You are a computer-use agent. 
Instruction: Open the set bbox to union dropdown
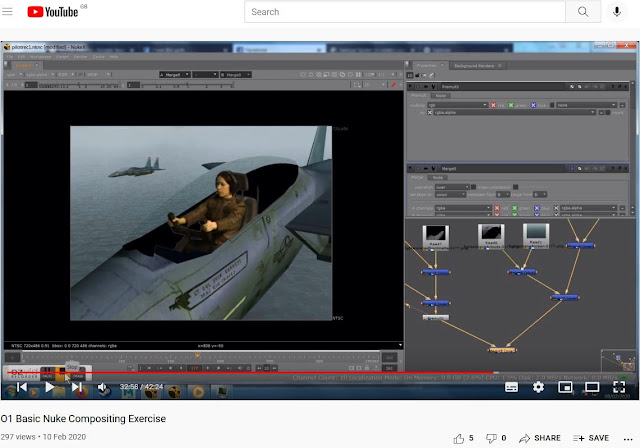[450, 195]
